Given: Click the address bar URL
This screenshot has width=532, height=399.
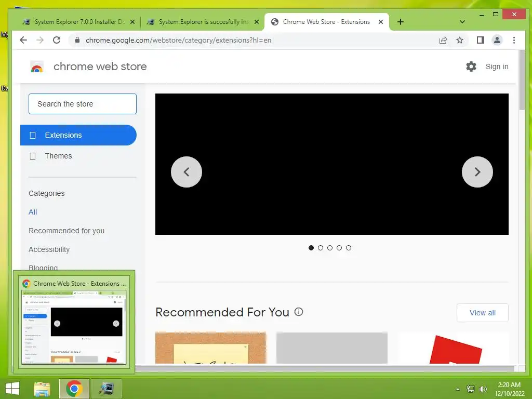Looking at the screenshot, I should pos(179,40).
